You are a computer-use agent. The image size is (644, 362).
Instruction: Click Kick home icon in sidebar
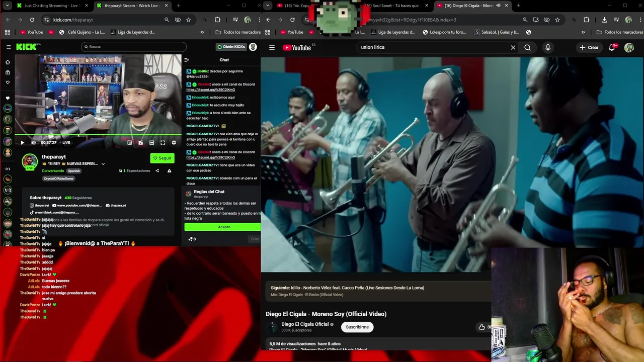(x=8, y=62)
